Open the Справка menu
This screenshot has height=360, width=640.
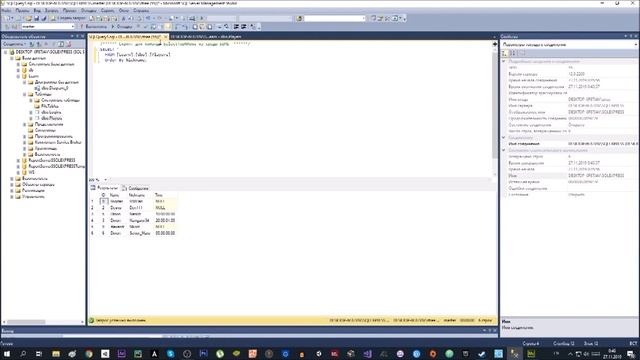tap(141, 10)
